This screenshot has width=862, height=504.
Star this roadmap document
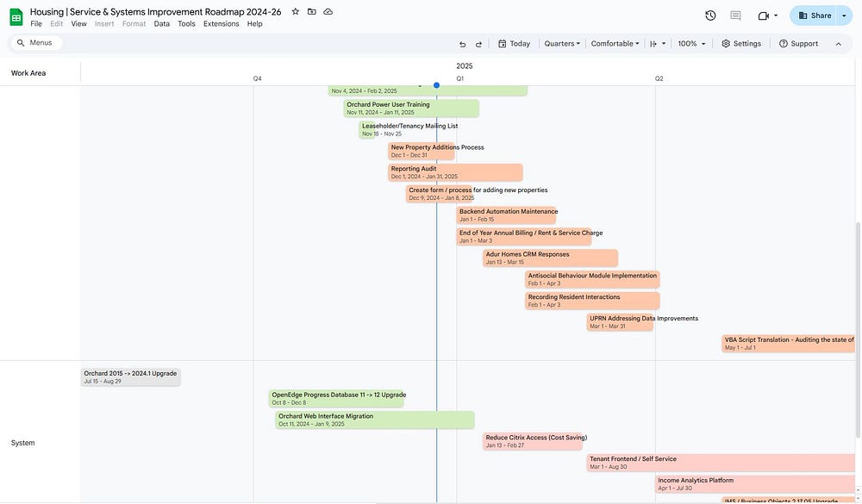[x=296, y=12]
